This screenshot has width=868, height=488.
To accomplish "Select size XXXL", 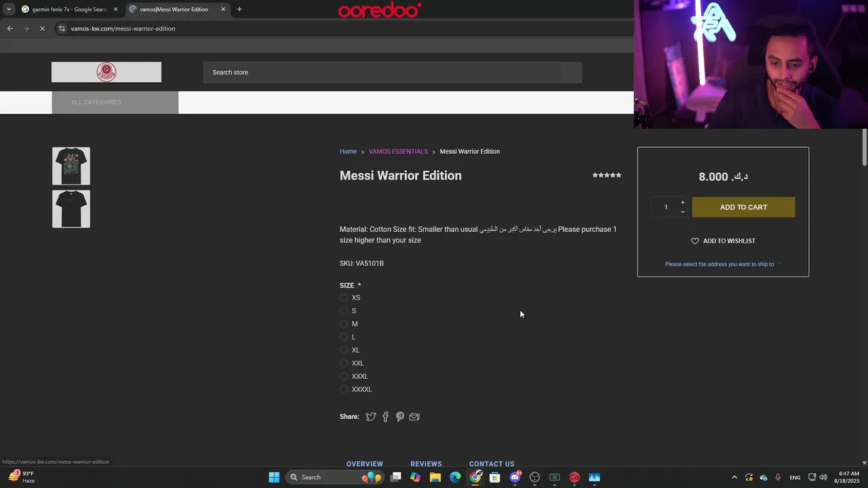I will pos(344,376).
